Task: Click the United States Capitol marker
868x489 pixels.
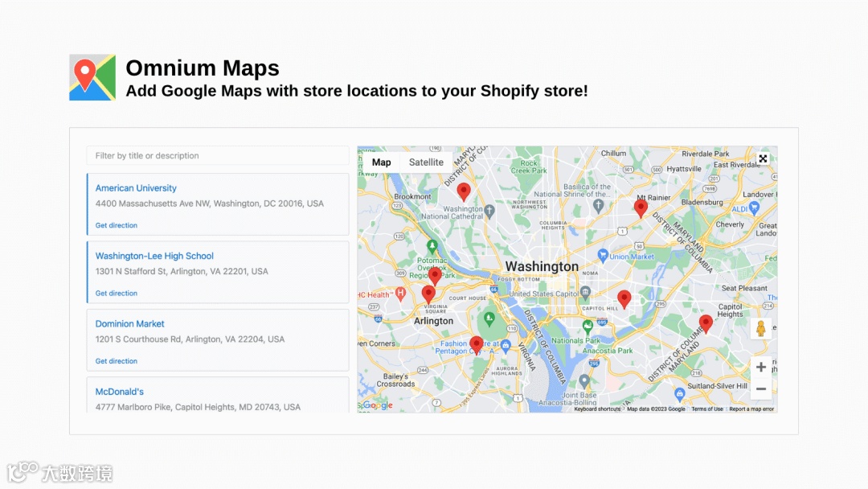Action: click(x=585, y=293)
